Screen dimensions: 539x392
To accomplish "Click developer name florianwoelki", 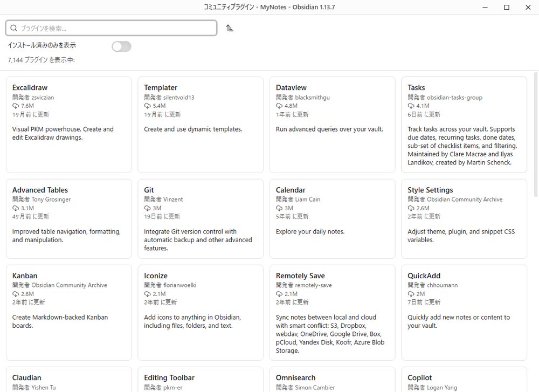I will [x=180, y=285].
